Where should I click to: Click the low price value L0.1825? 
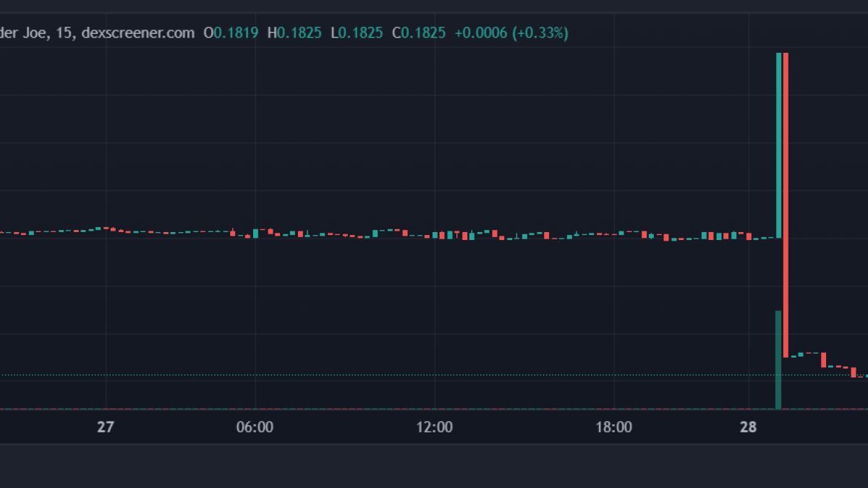356,33
